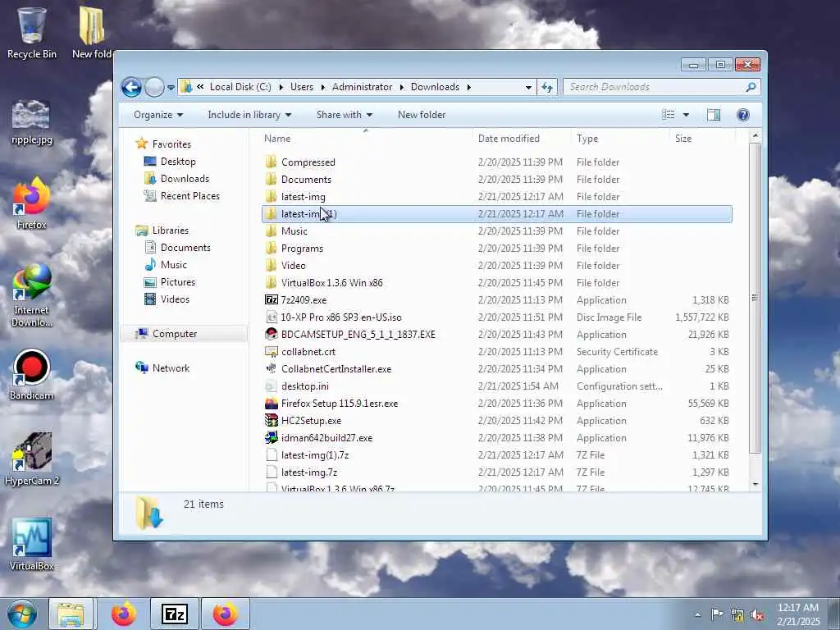Open Include in library menu
840x630 pixels.
(249, 115)
